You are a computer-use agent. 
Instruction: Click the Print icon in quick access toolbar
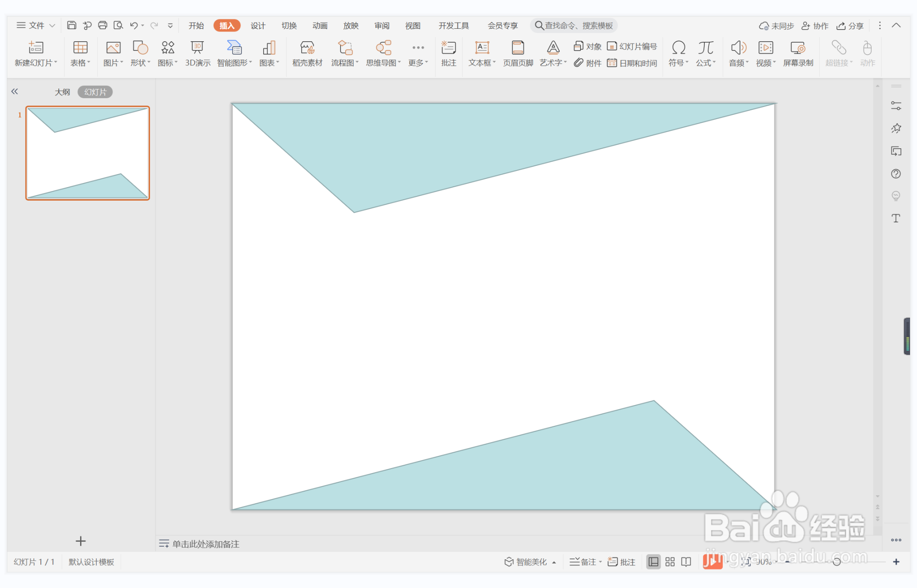coord(102,25)
